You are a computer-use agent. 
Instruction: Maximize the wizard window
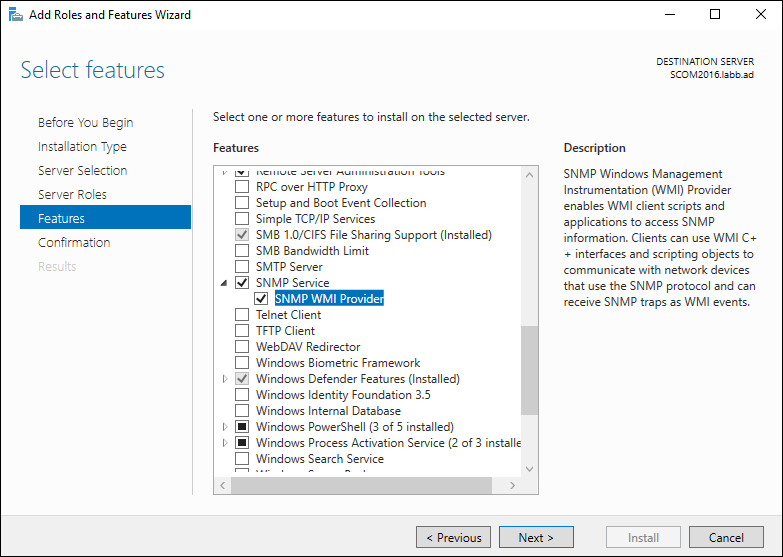coord(715,14)
